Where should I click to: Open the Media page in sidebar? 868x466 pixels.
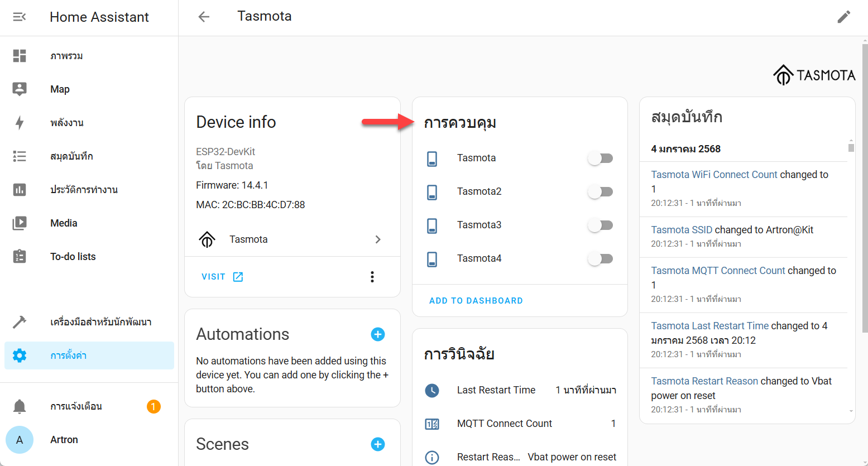pyautogui.click(x=89, y=223)
